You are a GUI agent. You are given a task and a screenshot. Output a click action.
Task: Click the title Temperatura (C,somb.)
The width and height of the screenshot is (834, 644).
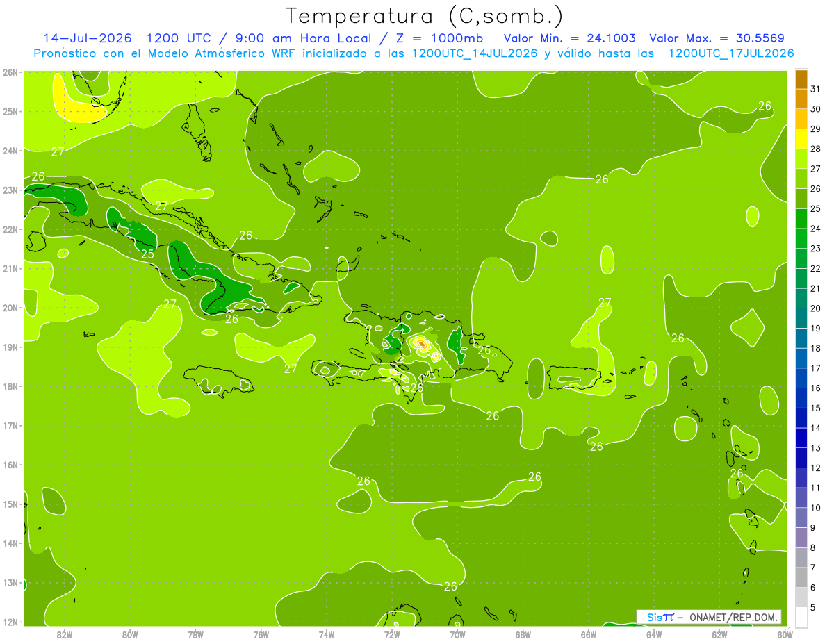425,15
